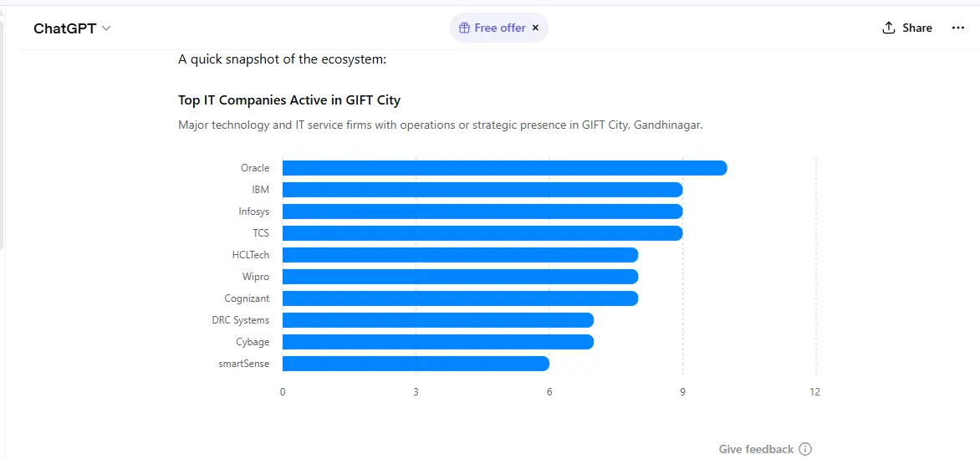The width and height of the screenshot is (980, 459).
Task: Select the DRC Systems bar in chart
Action: [x=438, y=320]
